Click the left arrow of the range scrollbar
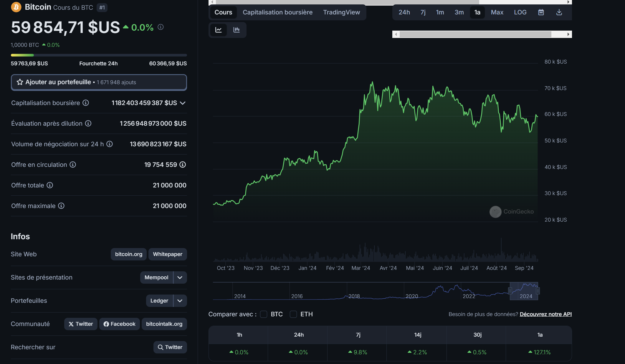The width and height of the screenshot is (625, 364). coord(396,34)
